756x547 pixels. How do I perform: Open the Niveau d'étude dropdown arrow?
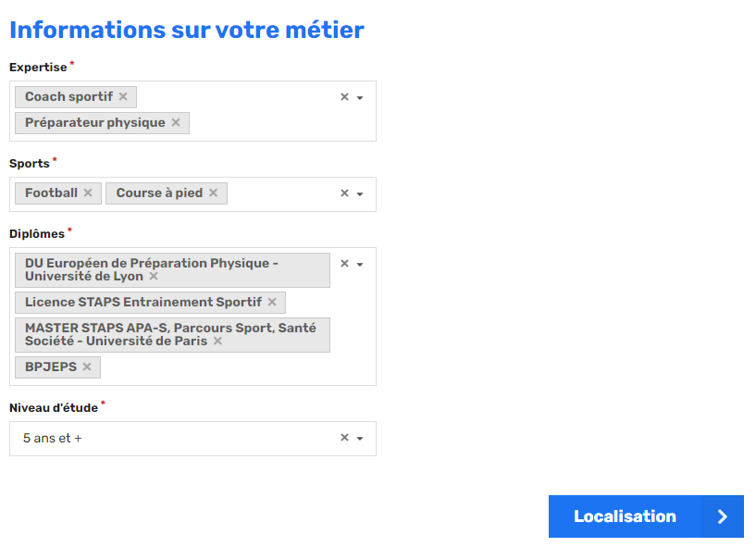(x=360, y=439)
